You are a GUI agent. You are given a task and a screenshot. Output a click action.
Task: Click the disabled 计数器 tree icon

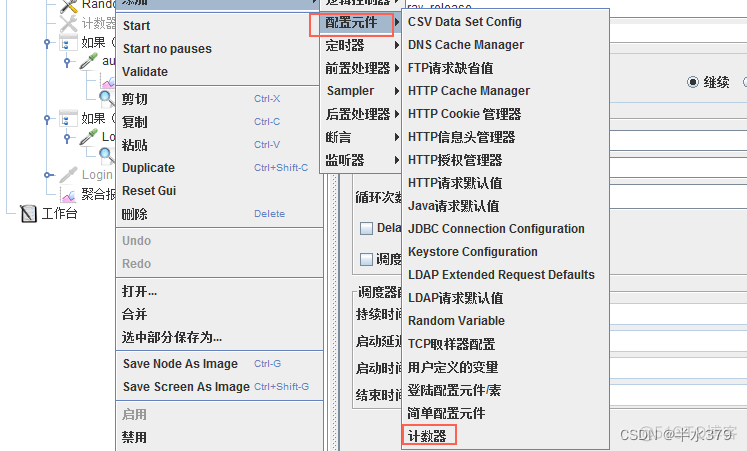[x=69, y=23]
